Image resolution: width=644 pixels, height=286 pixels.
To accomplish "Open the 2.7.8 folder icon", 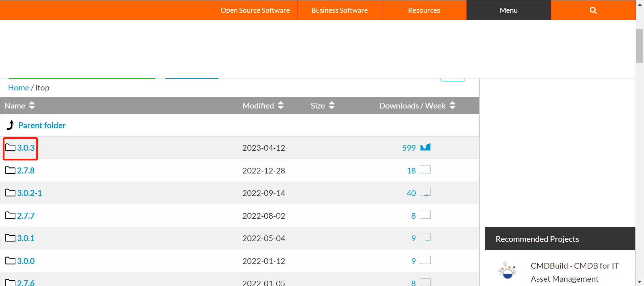I will tap(10, 170).
